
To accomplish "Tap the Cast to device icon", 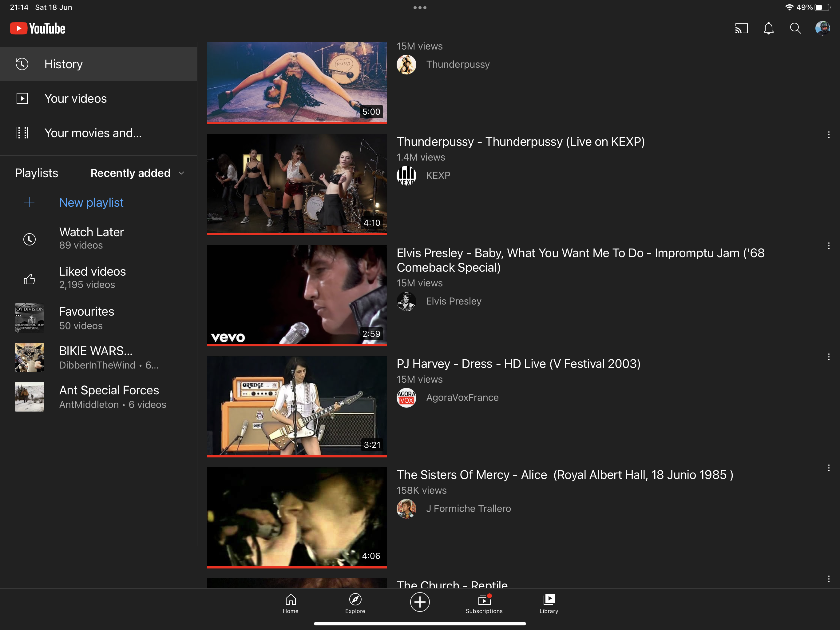I will tap(741, 29).
